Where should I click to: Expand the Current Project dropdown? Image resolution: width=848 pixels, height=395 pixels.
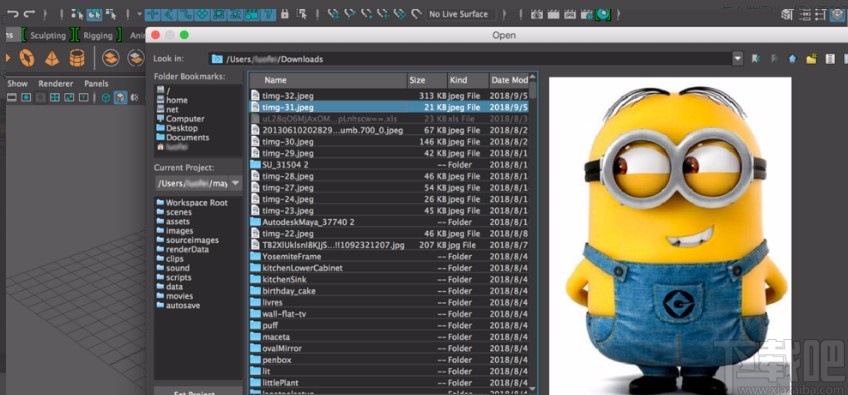point(235,183)
